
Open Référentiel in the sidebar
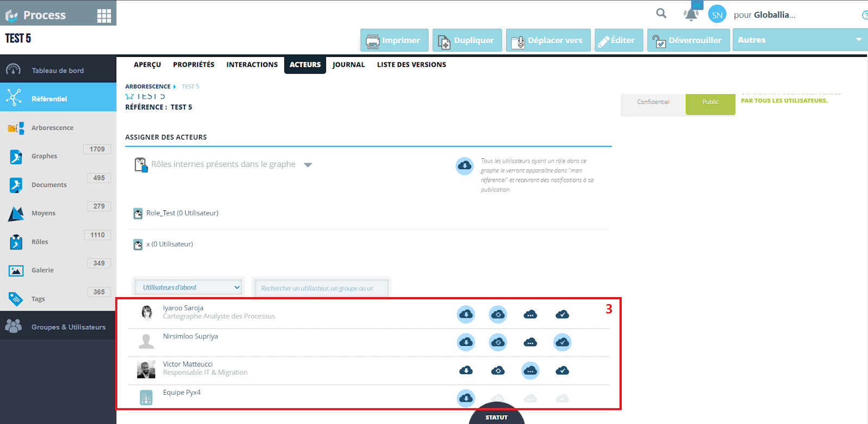click(x=58, y=99)
